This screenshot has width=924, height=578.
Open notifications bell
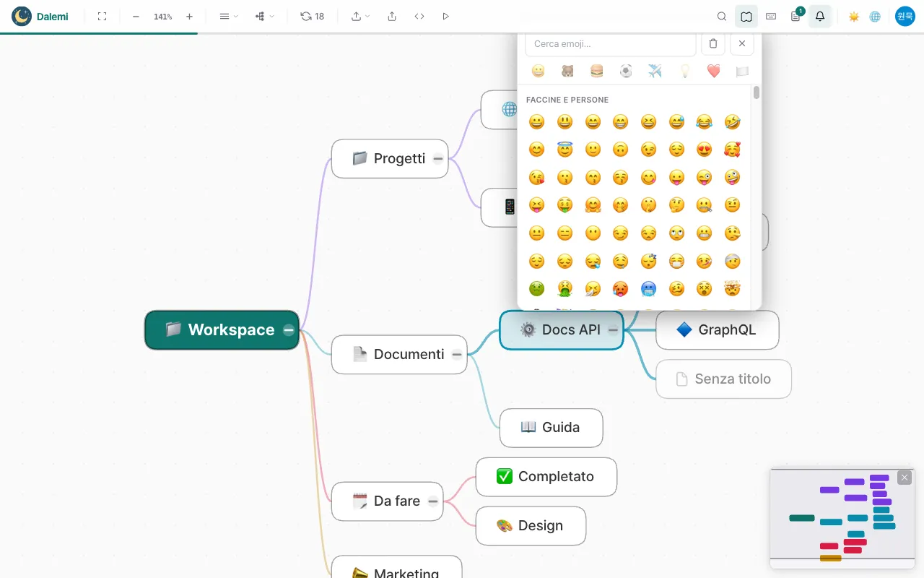coord(820,16)
